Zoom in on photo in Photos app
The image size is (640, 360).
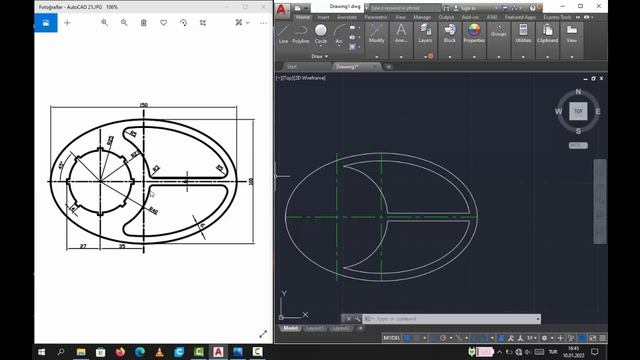[x=104, y=23]
